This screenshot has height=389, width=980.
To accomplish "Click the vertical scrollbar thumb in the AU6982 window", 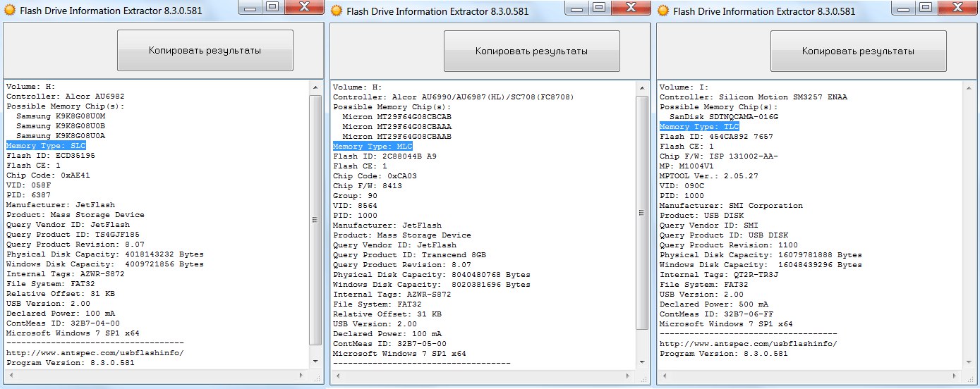I will 315,219.
